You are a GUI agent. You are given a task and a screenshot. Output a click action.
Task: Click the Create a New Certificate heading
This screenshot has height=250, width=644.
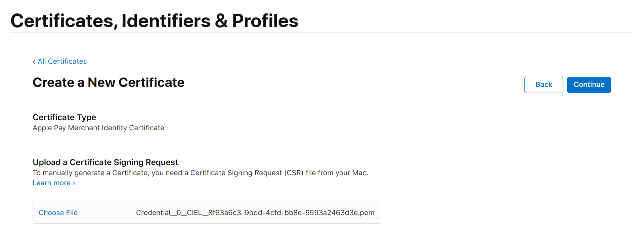pyautogui.click(x=109, y=83)
